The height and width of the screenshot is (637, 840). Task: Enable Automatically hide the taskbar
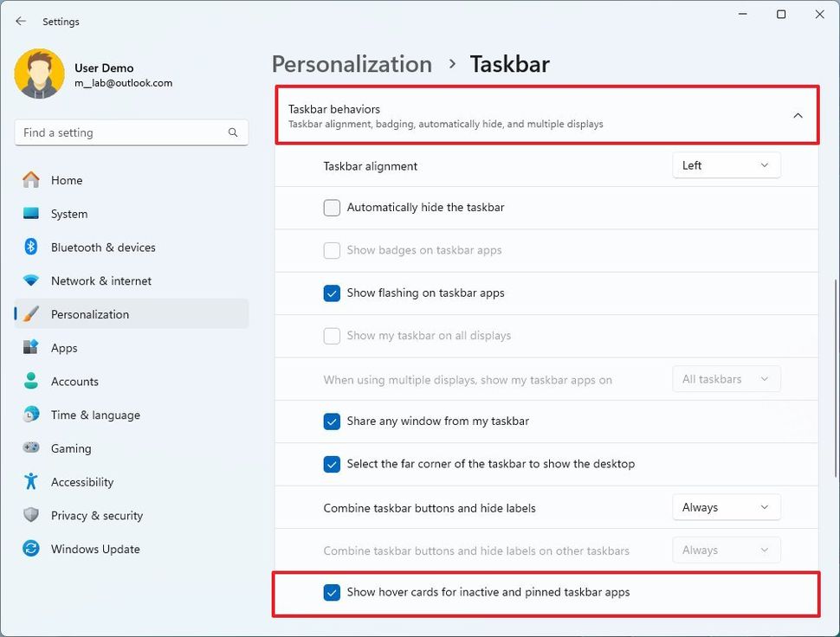point(332,208)
